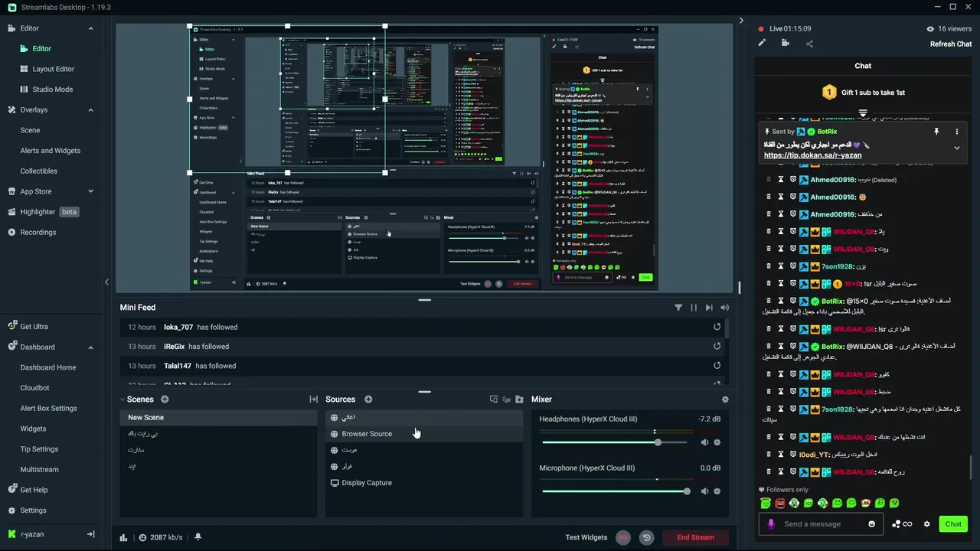
Task: Mute the Microphone (HyperX Cloud III) source
Action: [704, 491]
